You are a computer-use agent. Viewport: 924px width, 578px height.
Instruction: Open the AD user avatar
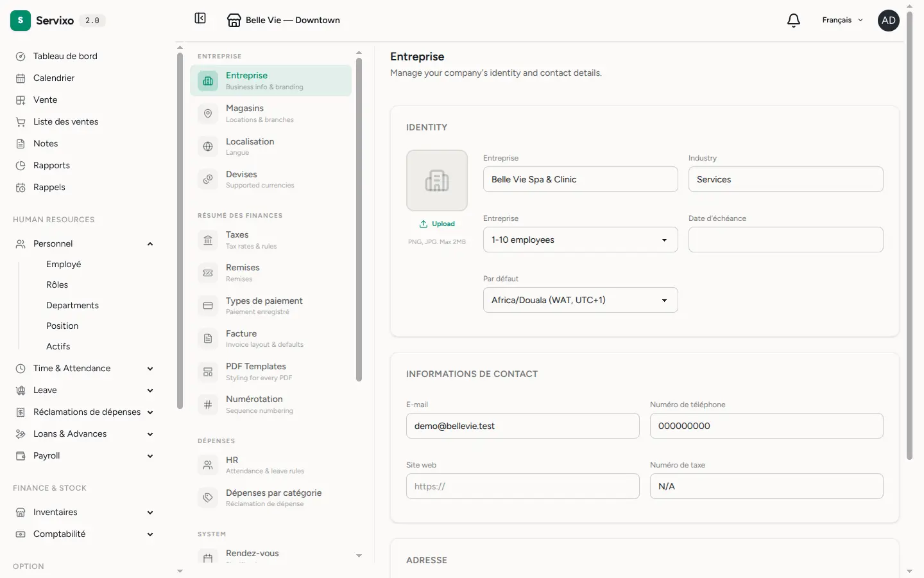(889, 21)
